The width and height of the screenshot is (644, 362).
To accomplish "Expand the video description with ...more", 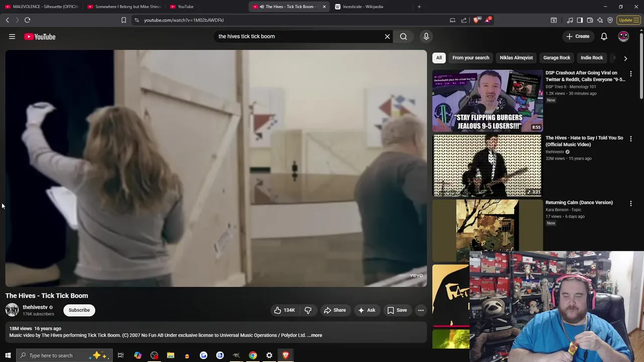I will pos(315,335).
